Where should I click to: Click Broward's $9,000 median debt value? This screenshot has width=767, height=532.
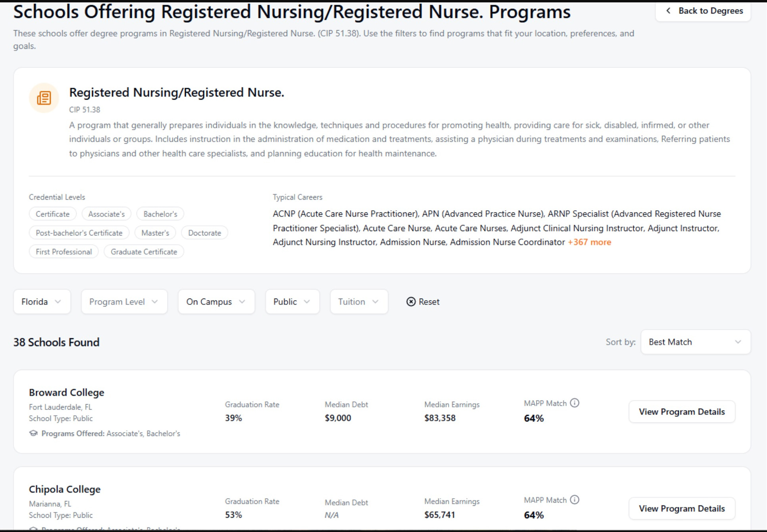(x=338, y=418)
